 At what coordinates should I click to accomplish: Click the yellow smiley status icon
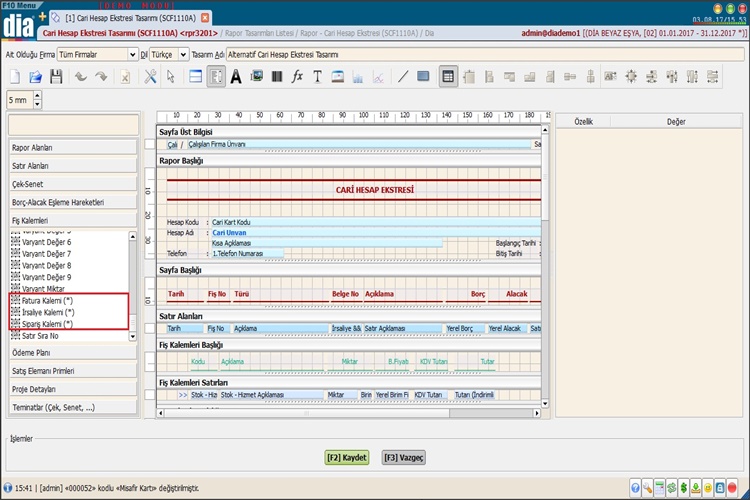(x=708, y=488)
